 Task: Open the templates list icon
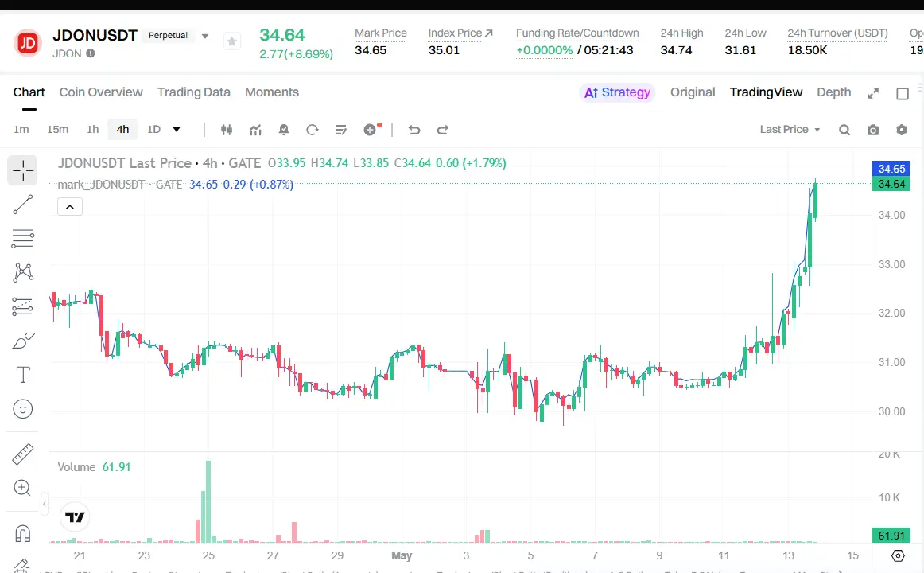(x=340, y=130)
